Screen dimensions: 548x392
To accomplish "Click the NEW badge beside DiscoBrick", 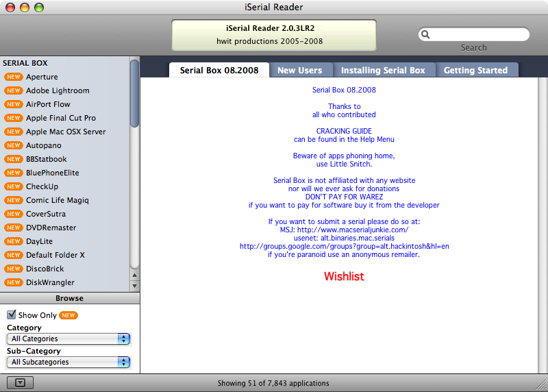I will point(13,269).
